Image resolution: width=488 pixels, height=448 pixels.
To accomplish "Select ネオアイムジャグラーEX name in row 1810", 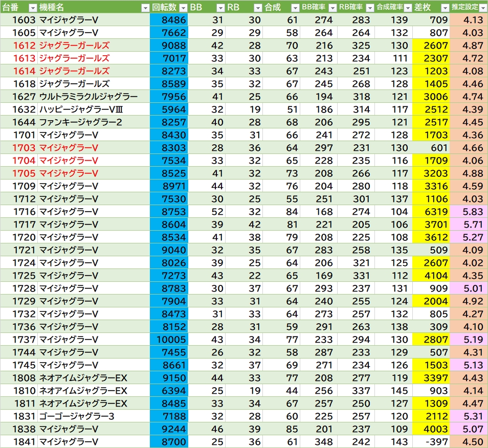I will 94,390.
